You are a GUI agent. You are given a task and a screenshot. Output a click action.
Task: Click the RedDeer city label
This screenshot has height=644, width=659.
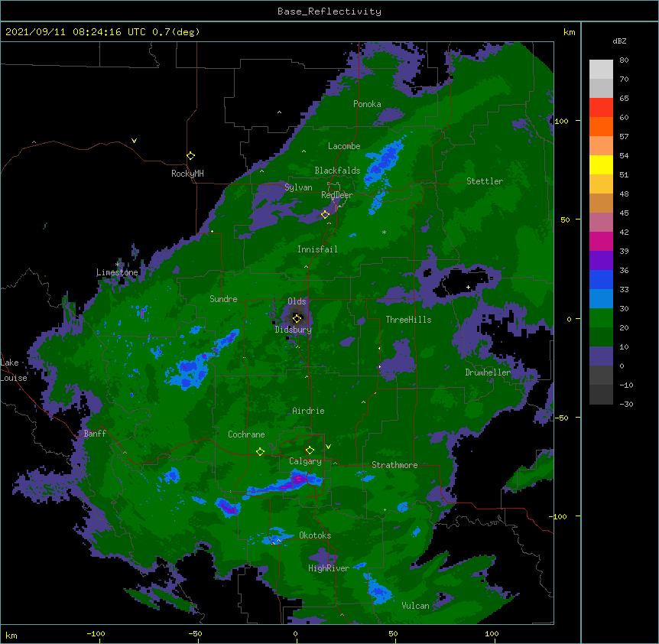pos(336,195)
